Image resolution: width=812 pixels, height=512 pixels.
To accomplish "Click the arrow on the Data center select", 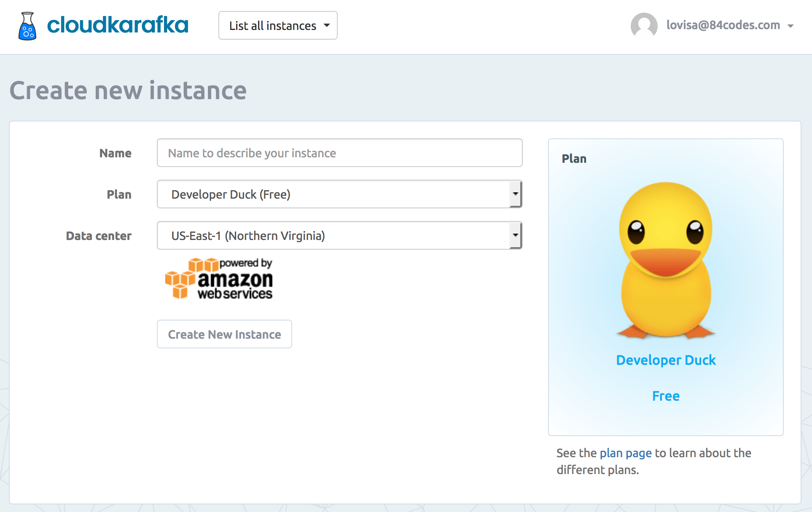I will click(x=515, y=235).
